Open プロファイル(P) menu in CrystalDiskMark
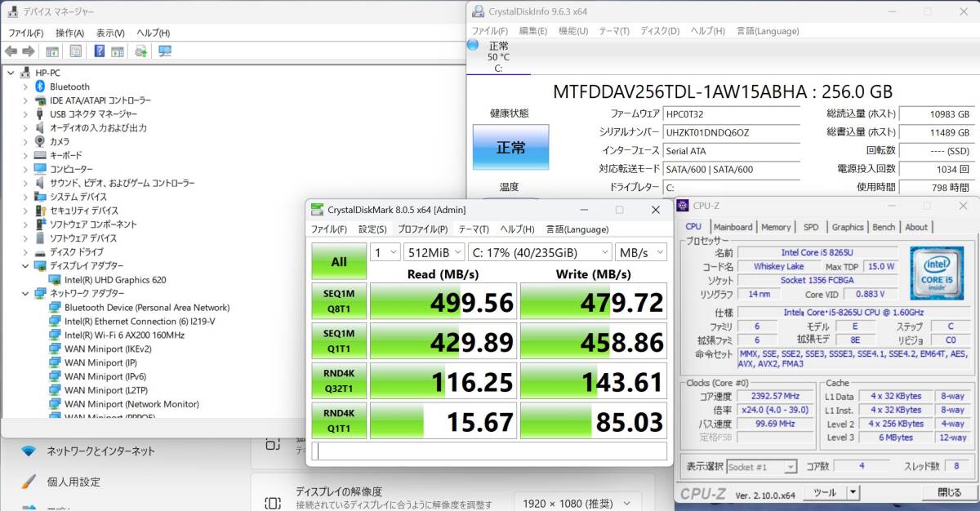The width and height of the screenshot is (980, 511). coord(422,229)
